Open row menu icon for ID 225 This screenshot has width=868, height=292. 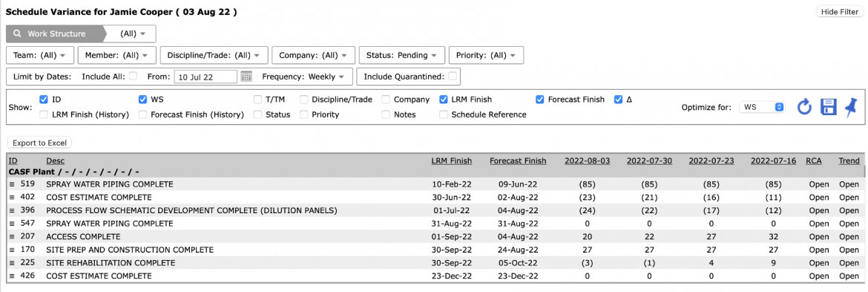click(x=12, y=263)
